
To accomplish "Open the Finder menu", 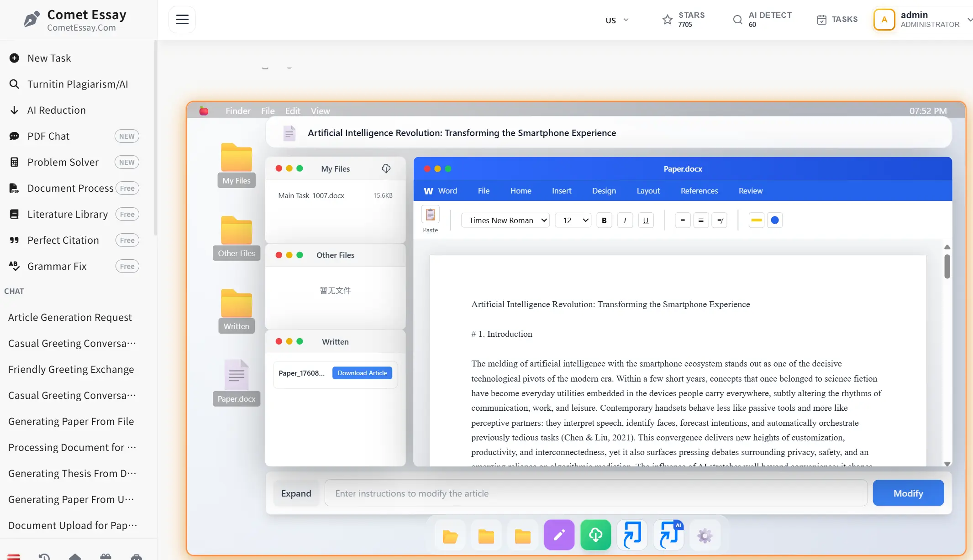I will [238, 111].
